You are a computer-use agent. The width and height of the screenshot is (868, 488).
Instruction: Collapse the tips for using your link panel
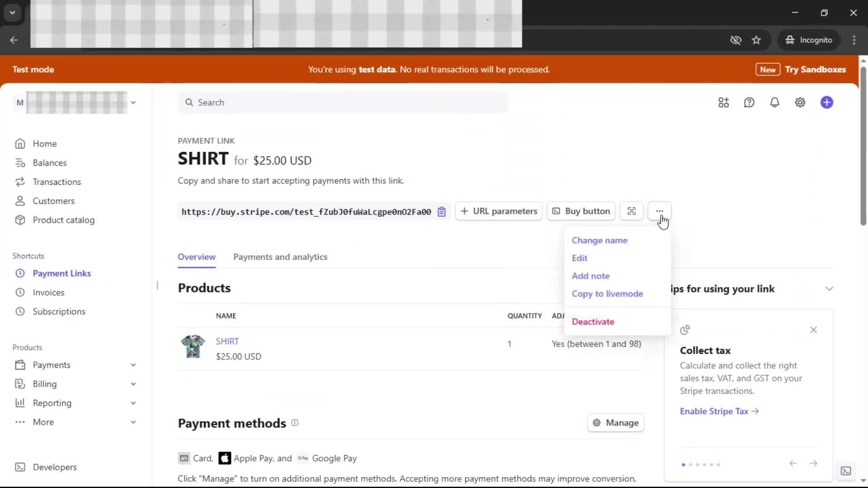pos(829,289)
